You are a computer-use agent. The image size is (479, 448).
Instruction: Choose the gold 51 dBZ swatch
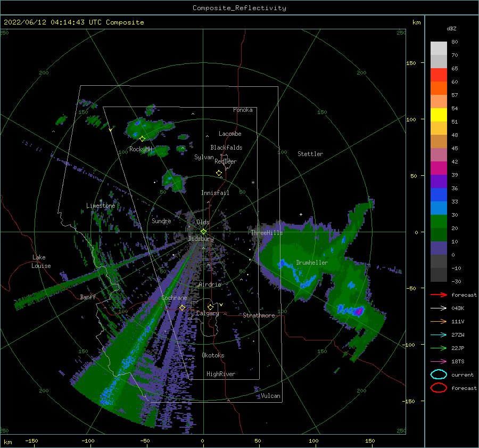pos(439,128)
